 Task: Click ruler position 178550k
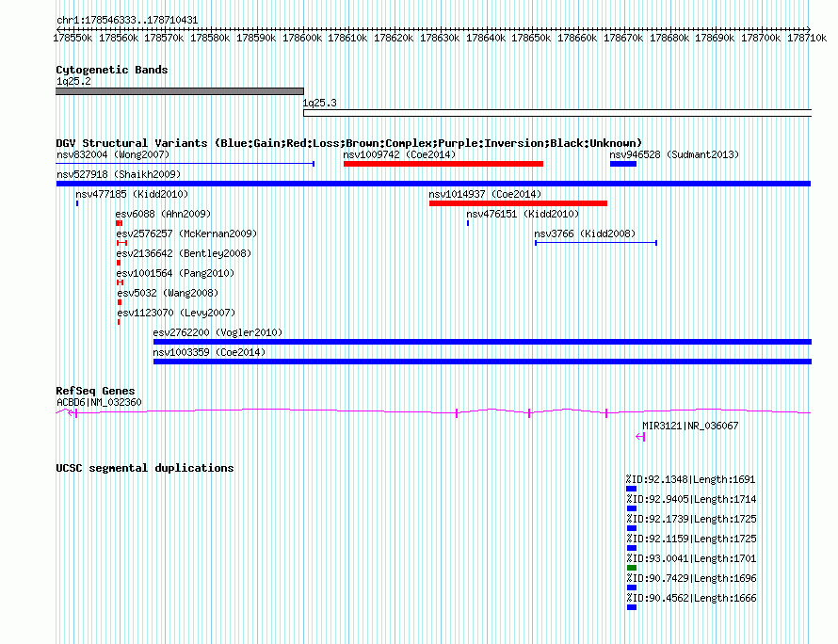[73, 39]
